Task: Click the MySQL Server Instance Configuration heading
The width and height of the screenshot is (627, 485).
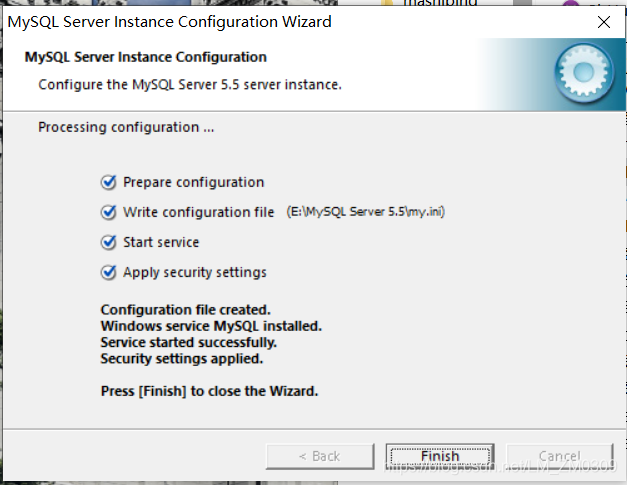Action: [x=146, y=57]
